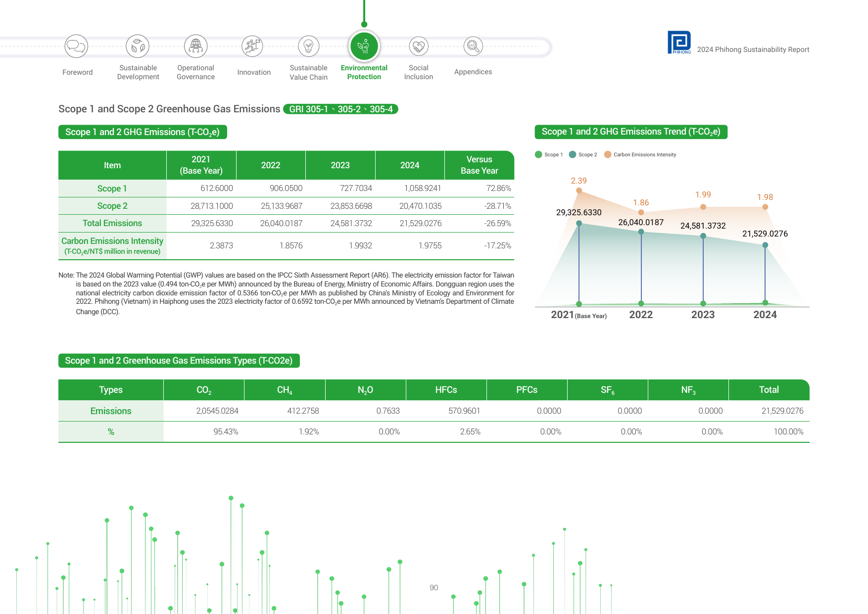Click the HFCs column header
The width and height of the screenshot is (868, 614).
click(x=446, y=390)
